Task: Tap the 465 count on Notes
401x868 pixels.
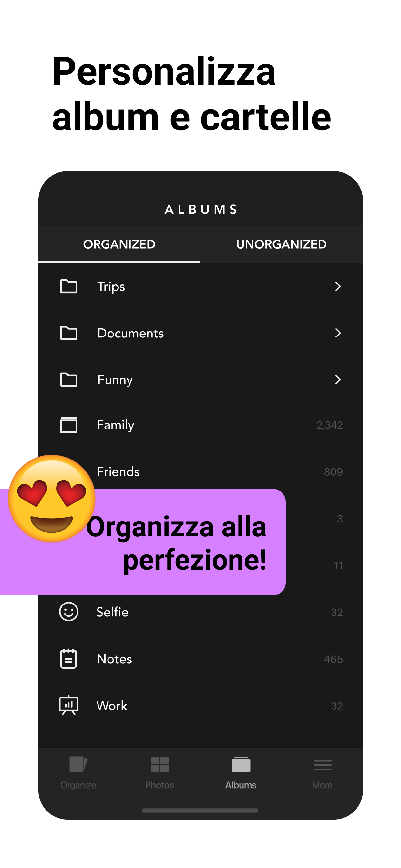Action: [x=333, y=659]
